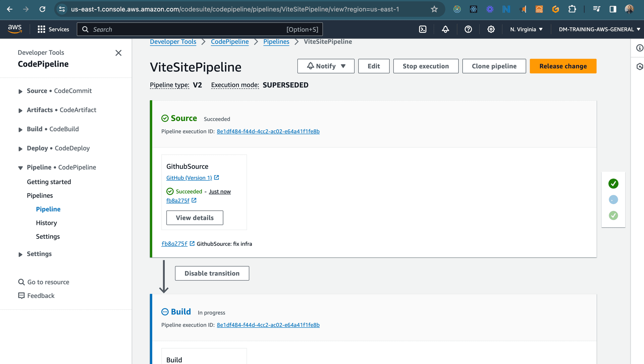Image resolution: width=644 pixels, height=364 pixels.
Task: Click Go to resource
Action: point(44,282)
